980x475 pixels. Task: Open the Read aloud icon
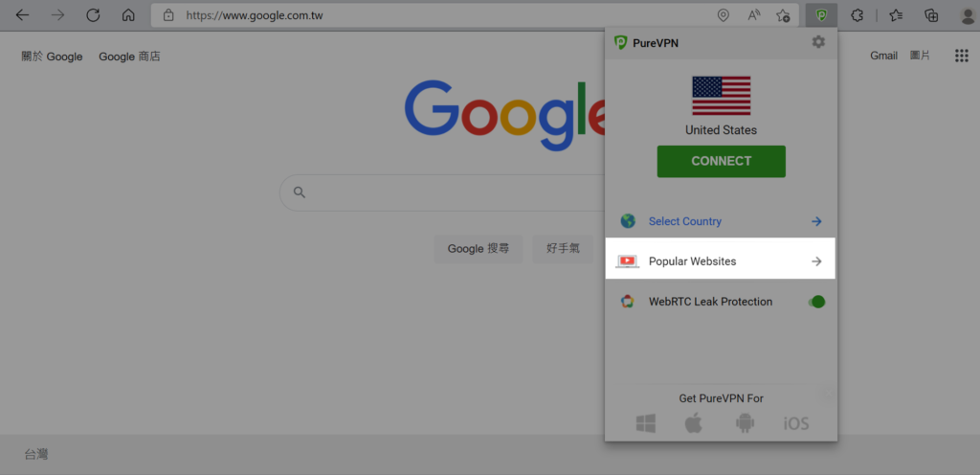pos(754,15)
